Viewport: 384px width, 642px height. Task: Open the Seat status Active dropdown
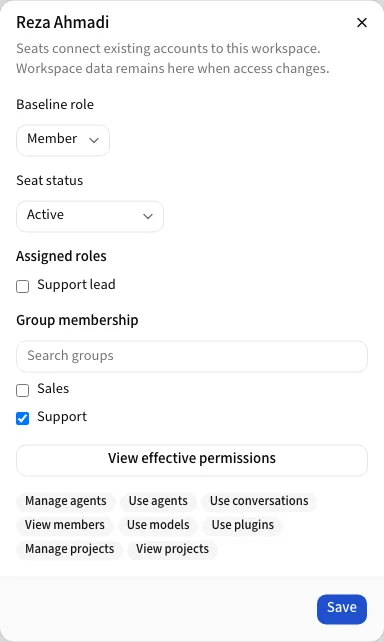(x=90, y=216)
